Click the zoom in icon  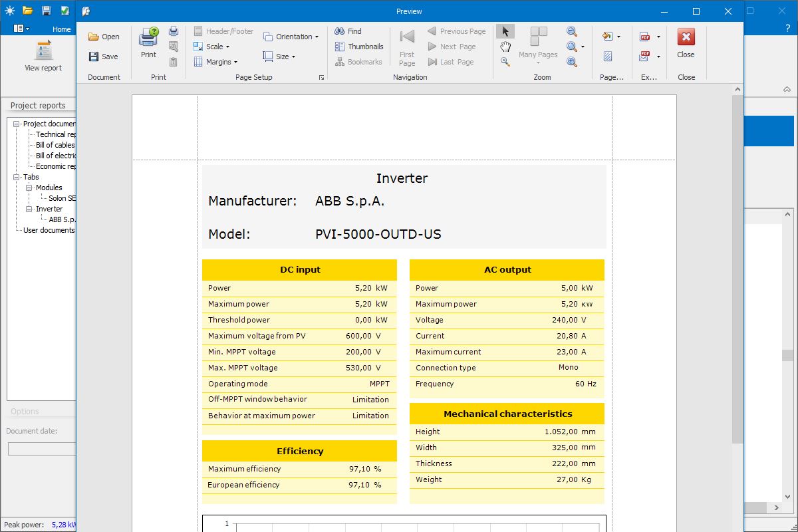click(572, 62)
